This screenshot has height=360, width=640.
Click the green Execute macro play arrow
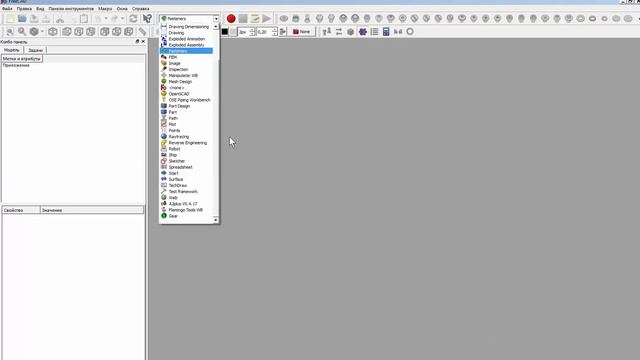point(267,19)
